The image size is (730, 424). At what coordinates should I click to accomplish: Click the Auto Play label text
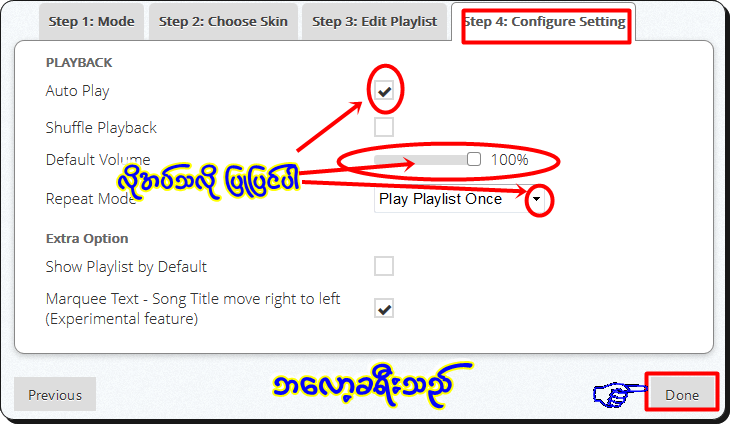[x=77, y=91]
